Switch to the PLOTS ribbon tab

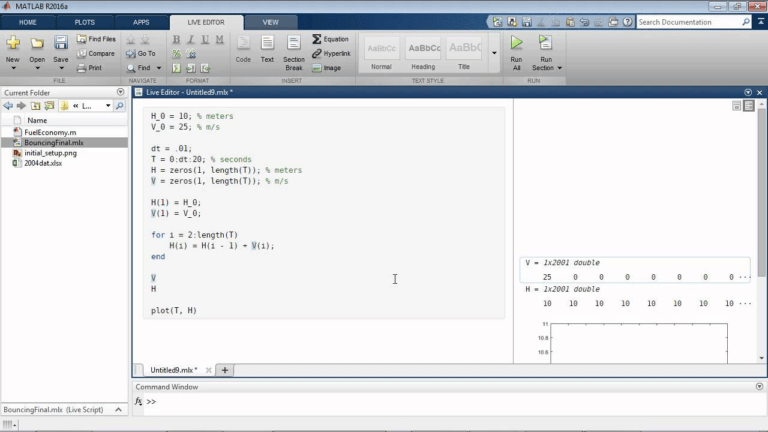85,21
